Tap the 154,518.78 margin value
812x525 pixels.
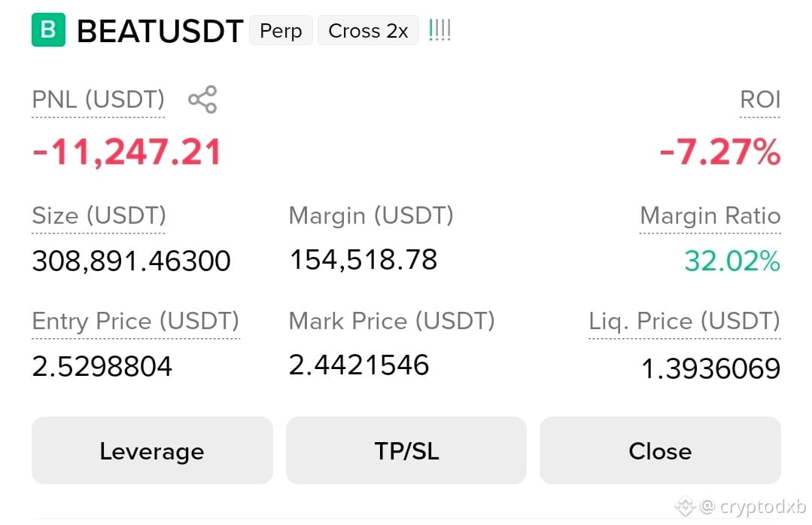coord(363,260)
